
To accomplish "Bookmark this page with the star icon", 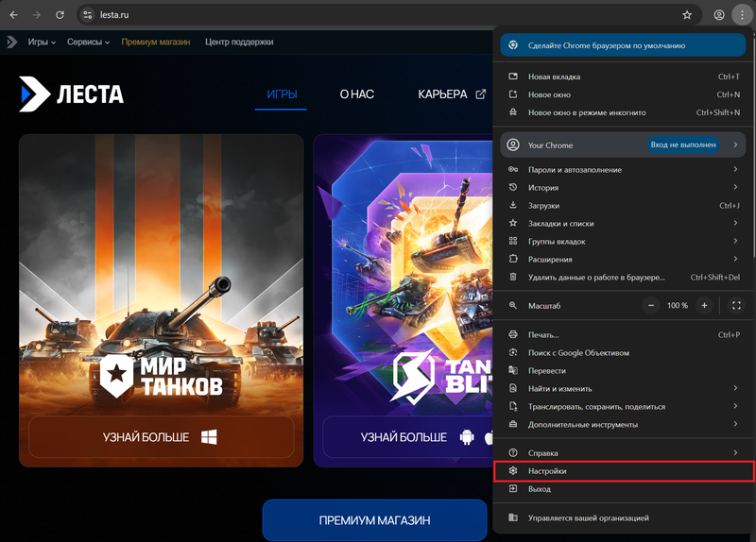I will click(687, 15).
